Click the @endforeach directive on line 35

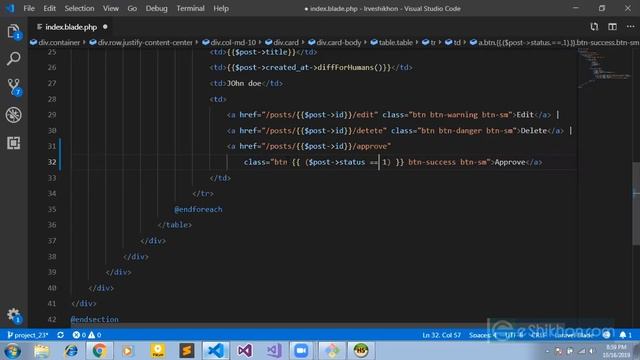point(198,209)
